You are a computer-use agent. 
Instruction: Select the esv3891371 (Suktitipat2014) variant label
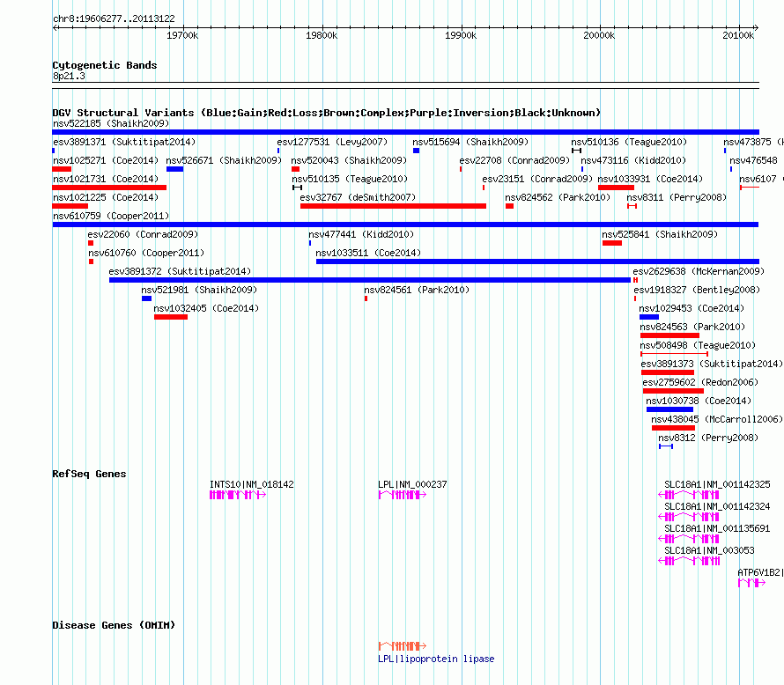pos(124,142)
